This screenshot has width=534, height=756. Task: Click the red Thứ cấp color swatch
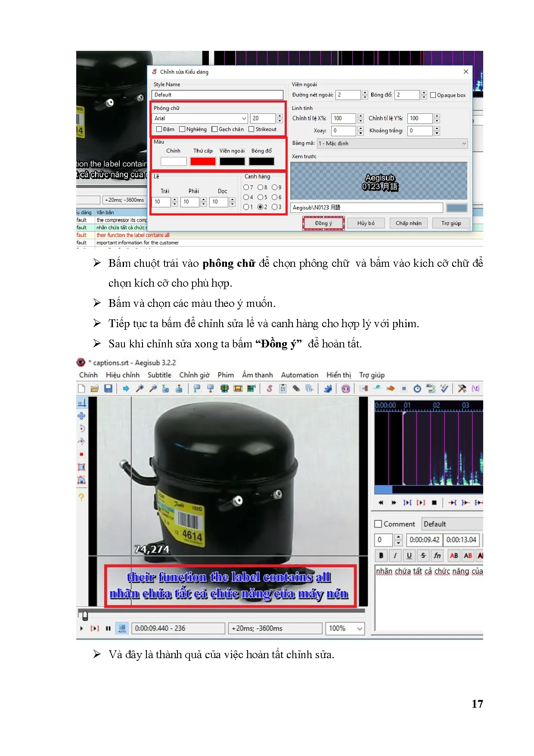coord(203,162)
